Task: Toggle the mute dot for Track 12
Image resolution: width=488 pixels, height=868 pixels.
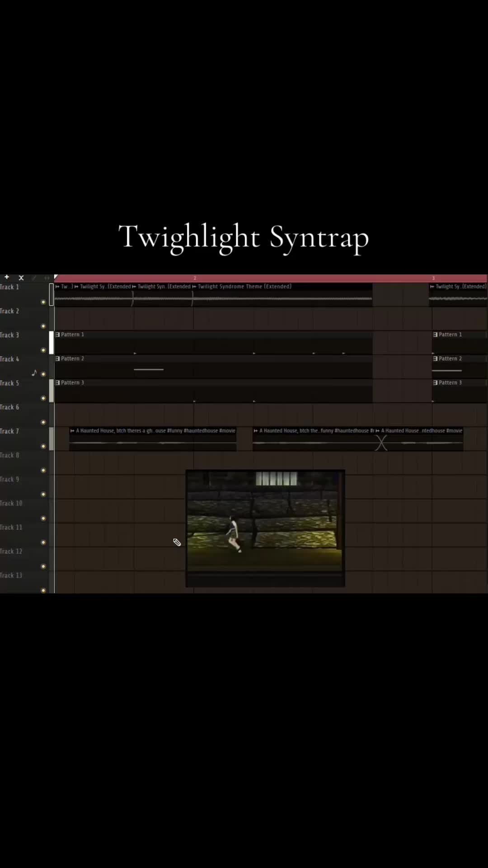Action: click(x=43, y=566)
